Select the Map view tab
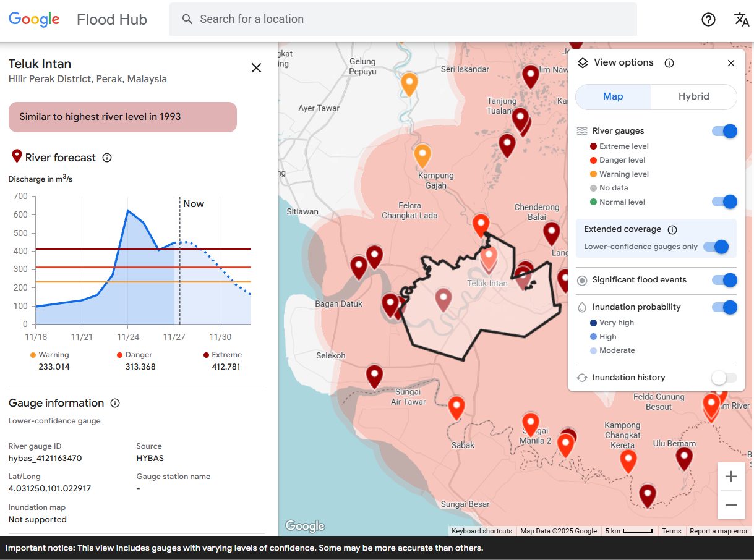Screen dimensions: 754x560 (613, 97)
